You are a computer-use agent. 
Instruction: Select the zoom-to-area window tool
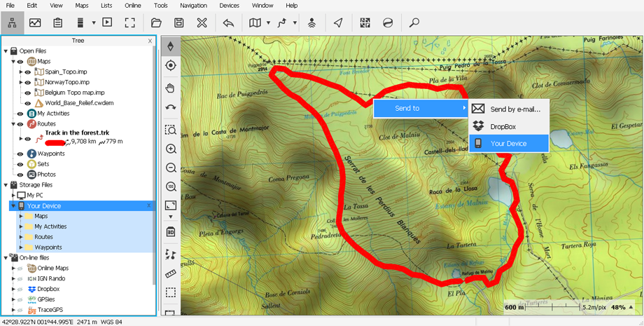click(x=171, y=130)
